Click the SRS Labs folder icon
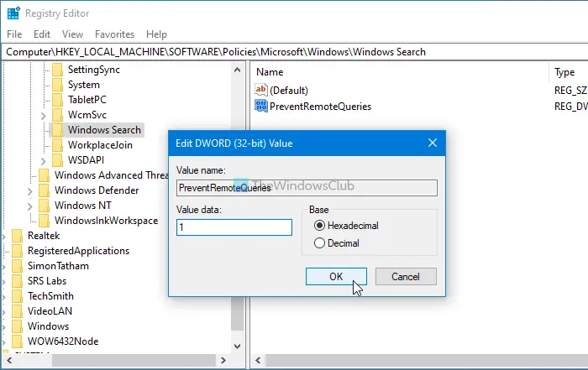The width and height of the screenshot is (588, 370). (x=18, y=281)
